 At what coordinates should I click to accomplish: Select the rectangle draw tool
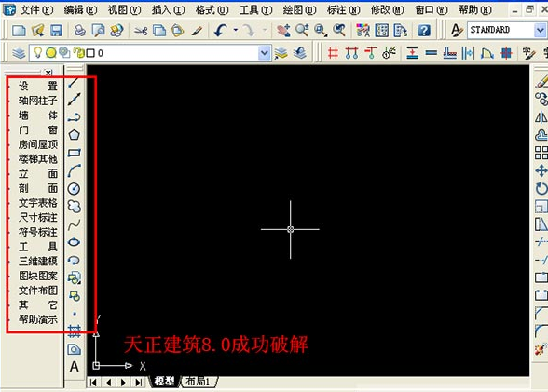(x=75, y=153)
